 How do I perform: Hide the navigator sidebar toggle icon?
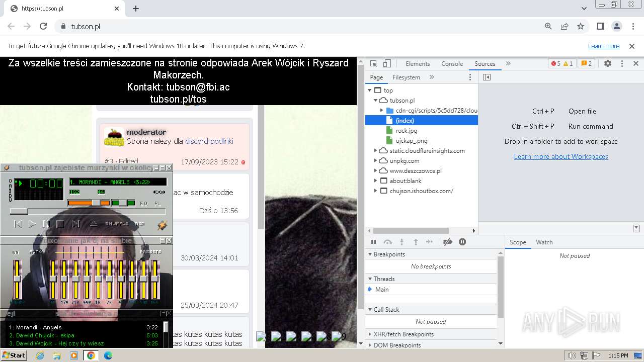(487, 77)
